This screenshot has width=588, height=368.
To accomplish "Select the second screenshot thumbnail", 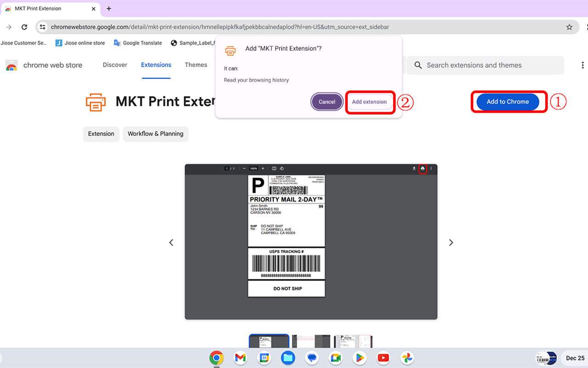I will tap(311, 341).
